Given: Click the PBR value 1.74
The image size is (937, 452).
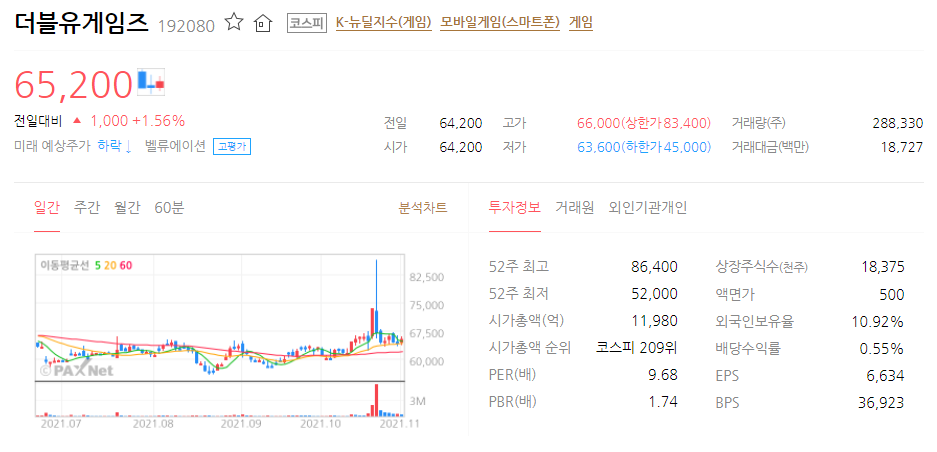Looking at the screenshot, I should tap(663, 402).
